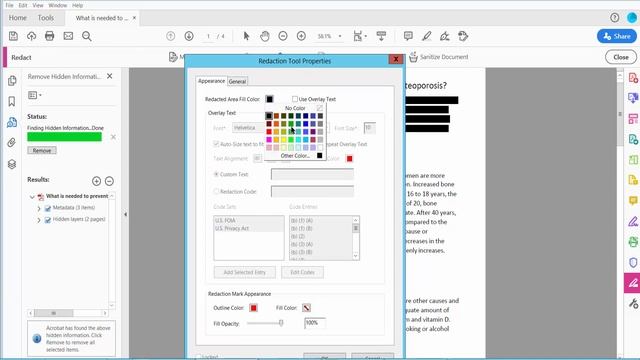Toggle Auto-Size text checkbox
This screenshot has height=360, width=640.
[x=216, y=144]
